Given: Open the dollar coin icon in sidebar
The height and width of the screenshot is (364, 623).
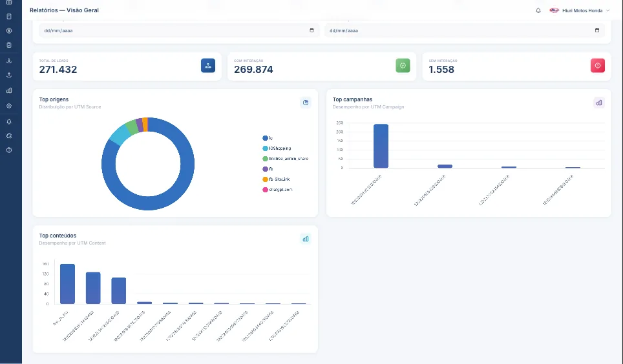Looking at the screenshot, I should click(x=9, y=30).
